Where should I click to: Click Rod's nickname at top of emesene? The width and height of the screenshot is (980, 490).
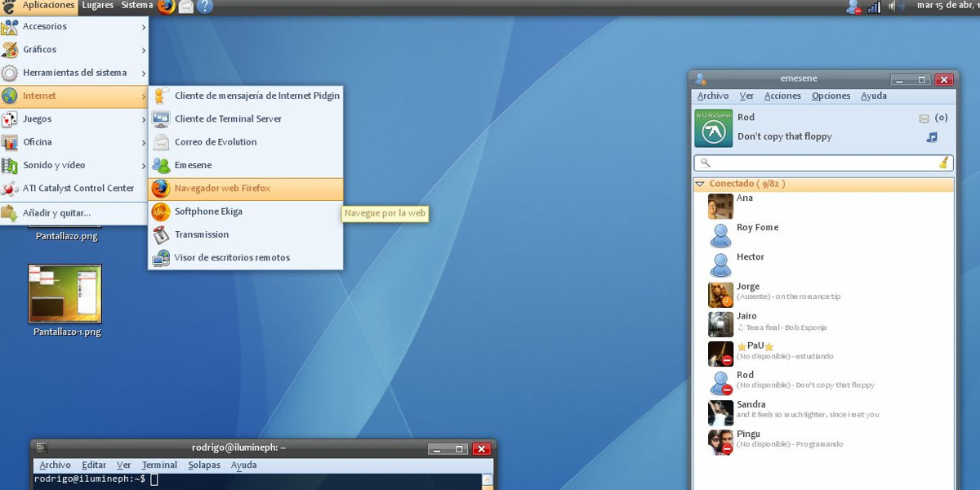tap(746, 118)
